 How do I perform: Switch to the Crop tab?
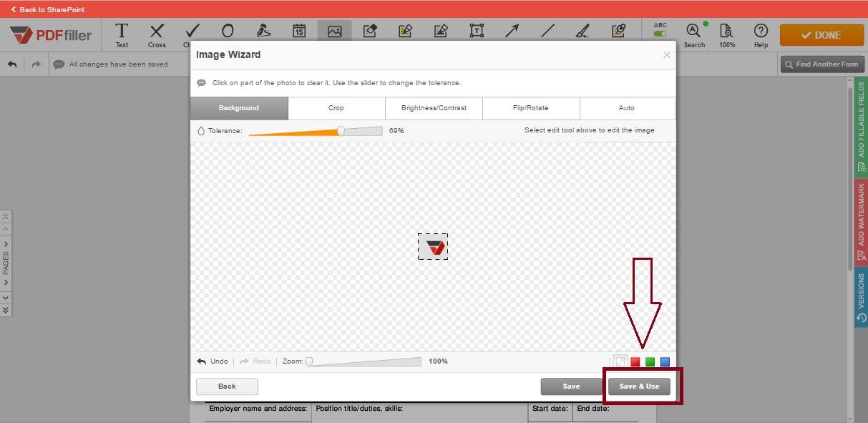(x=336, y=108)
